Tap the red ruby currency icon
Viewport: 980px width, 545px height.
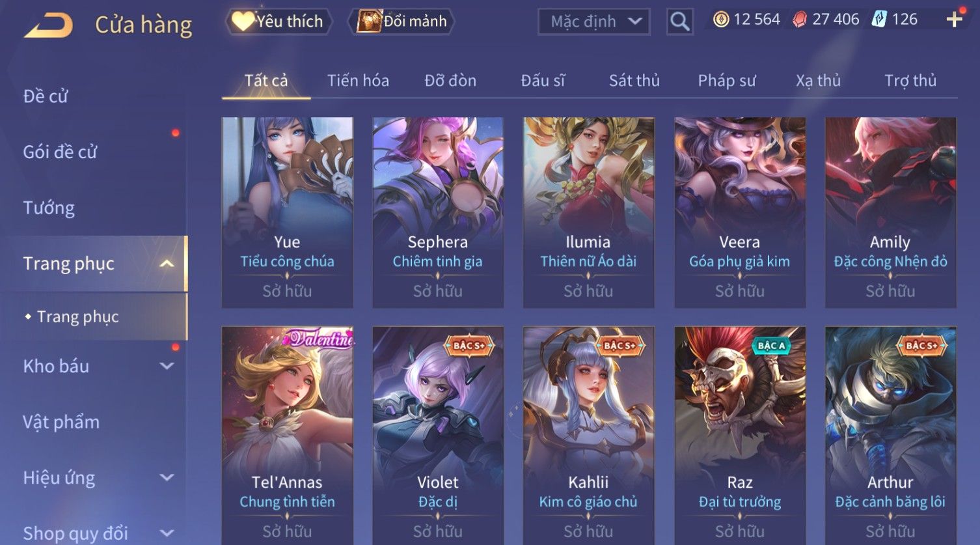pyautogui.click(x=800, y=20)
